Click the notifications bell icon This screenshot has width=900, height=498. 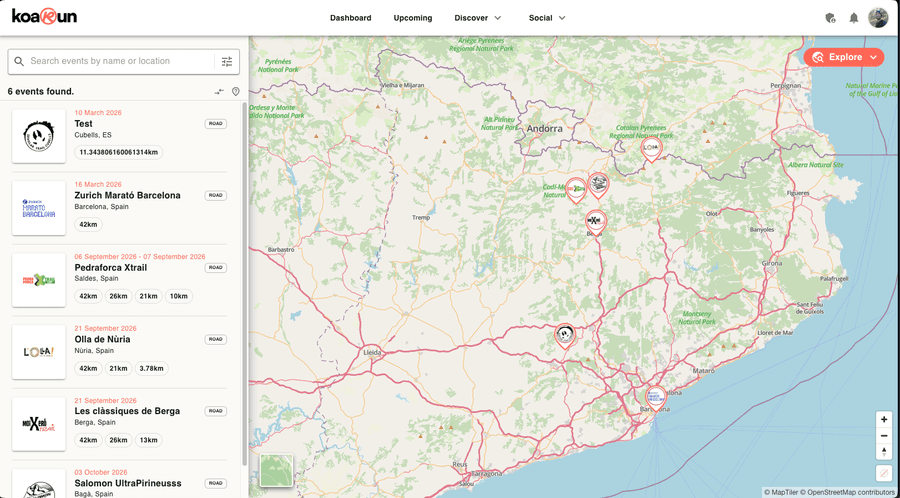click(853, 18)
